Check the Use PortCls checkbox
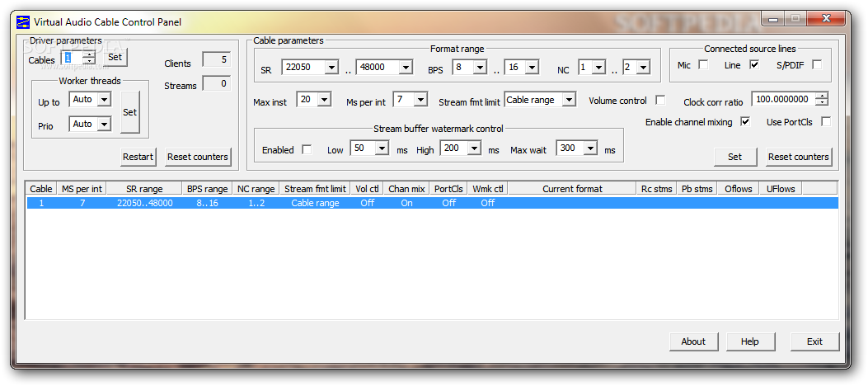Screen dimensions: 868x386 [826, 121]
